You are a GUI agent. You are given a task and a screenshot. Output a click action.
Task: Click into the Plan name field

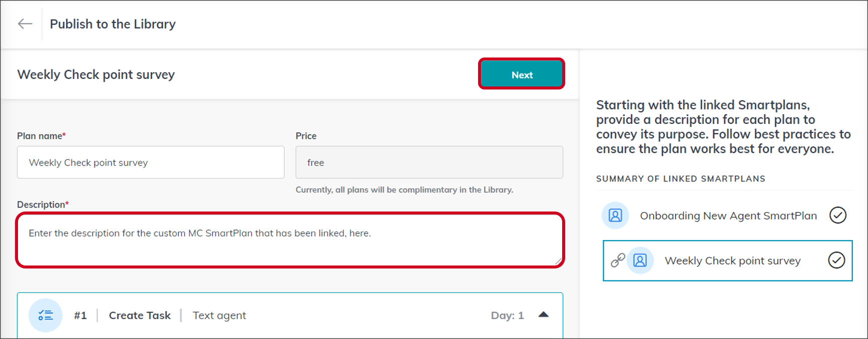point(151,162)
